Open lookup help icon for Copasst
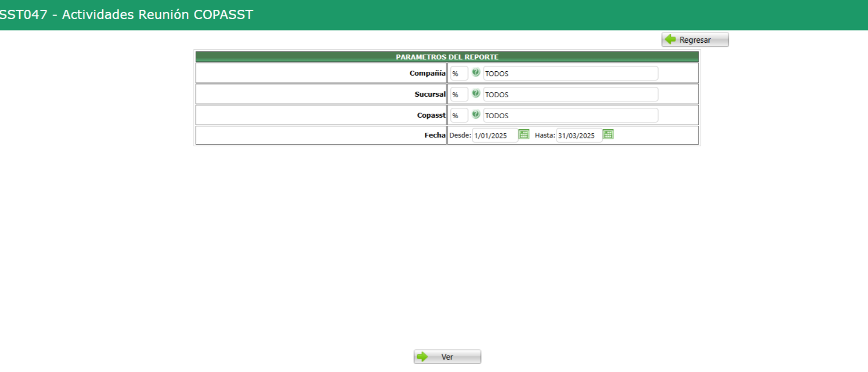 pyautogui.click(x=476, y=115)
